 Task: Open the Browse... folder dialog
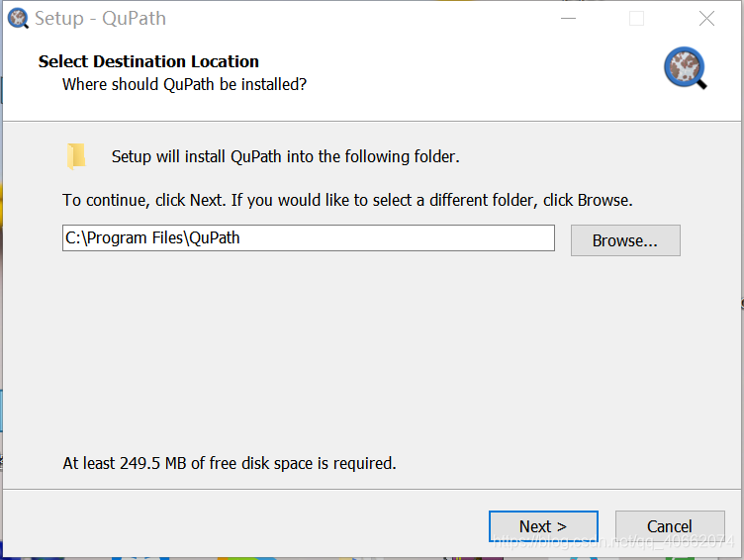click(x=625, y=240)
